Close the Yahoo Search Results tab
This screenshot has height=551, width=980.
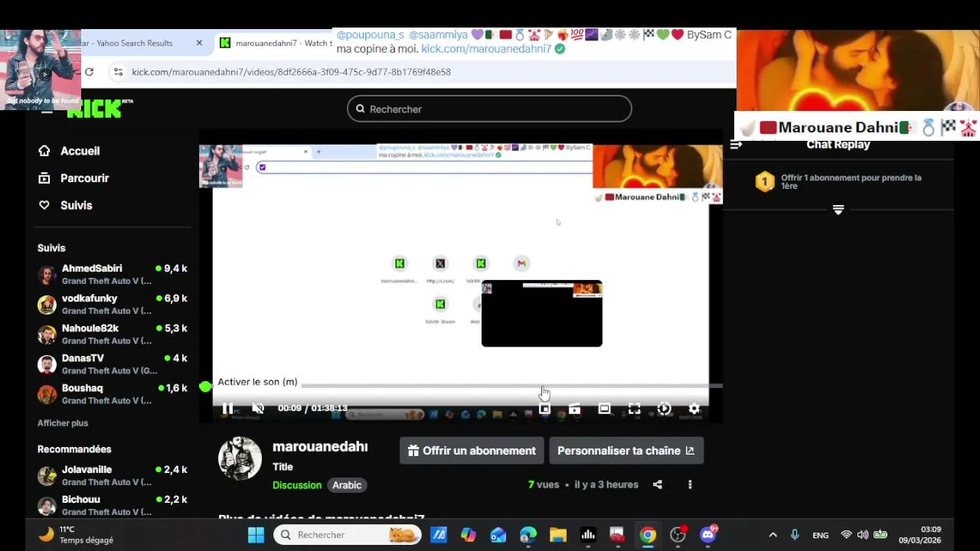pos(199,43)
